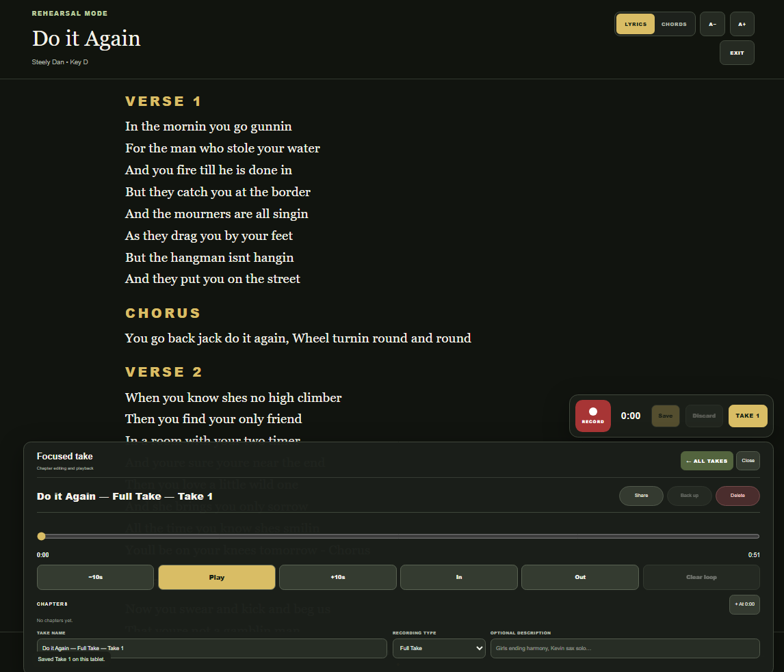
Task: Delete the current take
Action: click(737, 496)
